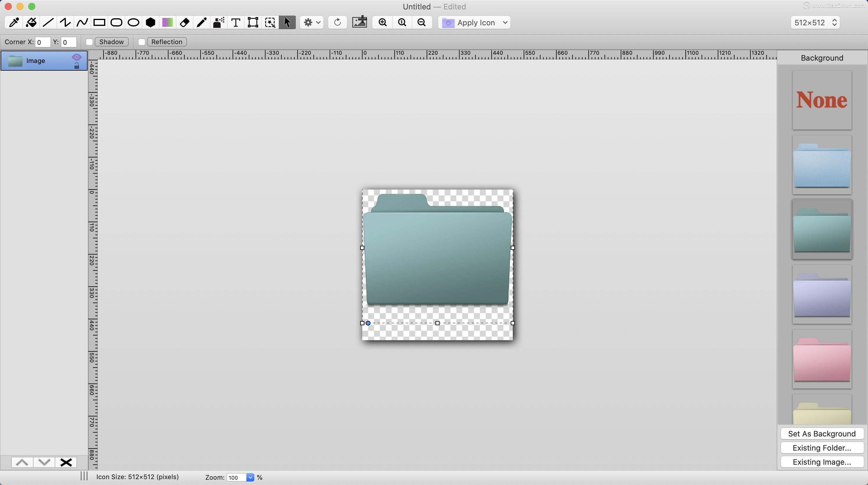Image resolution: width=868 pixels, height=485 pixels.
Task: Select the curve drawing tool
Action: pos(82,23)
